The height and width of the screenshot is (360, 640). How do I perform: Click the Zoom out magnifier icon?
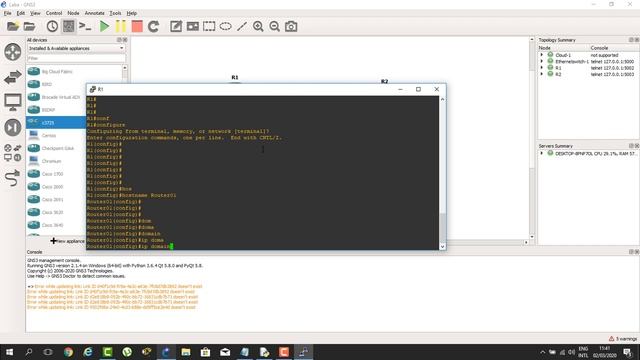[x=275, y=27]
